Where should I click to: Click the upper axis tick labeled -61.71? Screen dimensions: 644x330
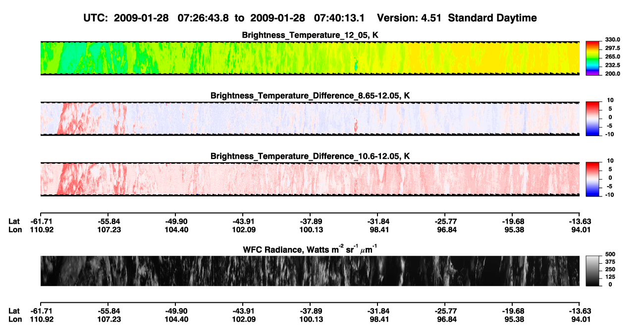tap(40, 221)
